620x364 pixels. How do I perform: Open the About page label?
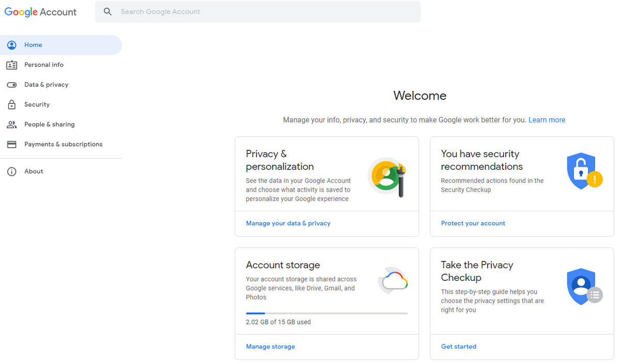pyautogui.click(x=34, y=171)
